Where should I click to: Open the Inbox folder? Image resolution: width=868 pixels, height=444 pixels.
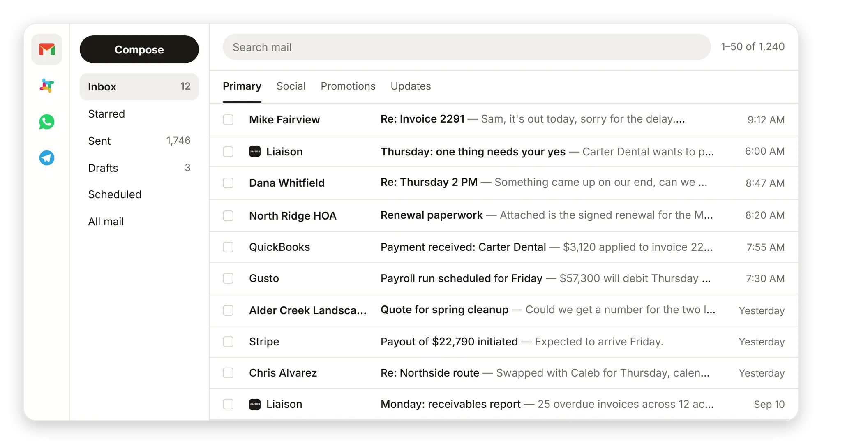pyautogui.click(x=139, y=87)
